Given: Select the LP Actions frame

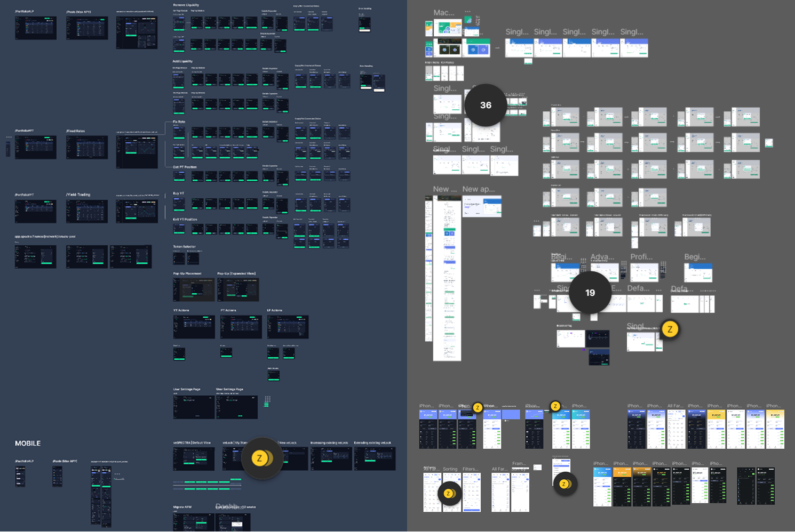Looking at the screenshot, I should pos(288,326).
